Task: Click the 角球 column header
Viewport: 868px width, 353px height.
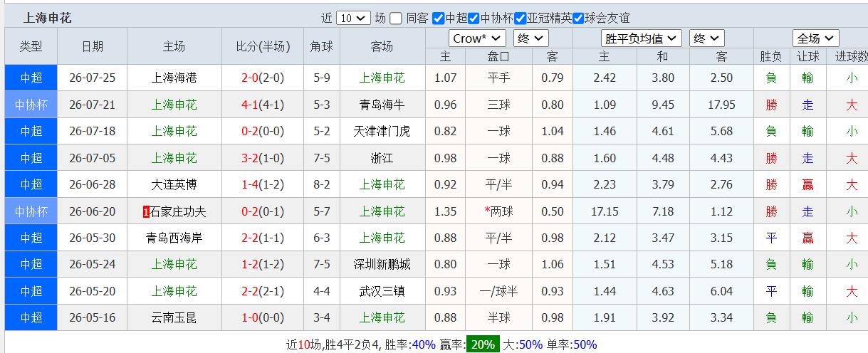Action: click(322, 46)
